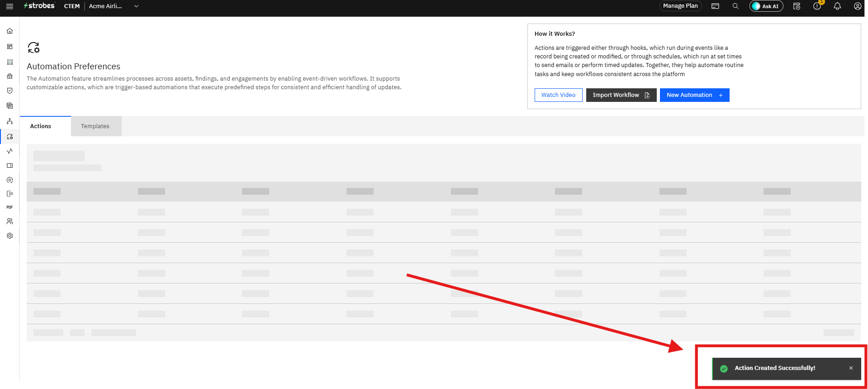This screenshot has width=868, height=389.
Task: Switch to the Templates tab
Action: (x=96, y=126)
